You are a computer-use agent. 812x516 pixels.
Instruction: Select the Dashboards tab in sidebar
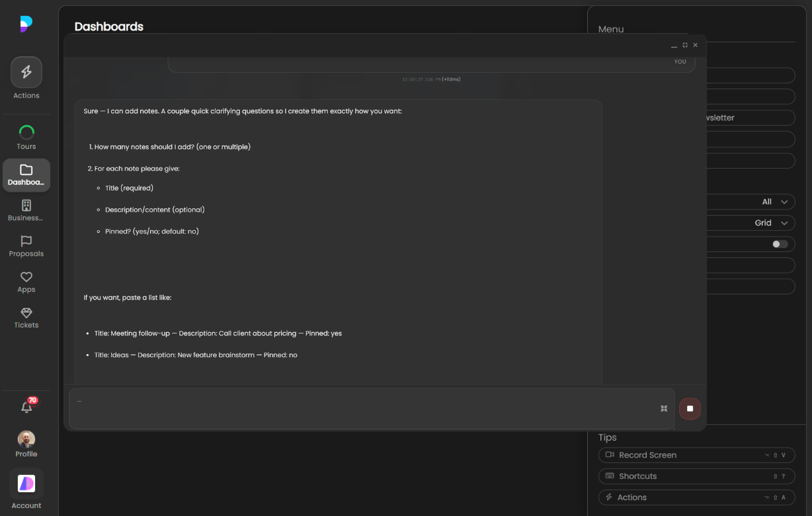(26, 175)
